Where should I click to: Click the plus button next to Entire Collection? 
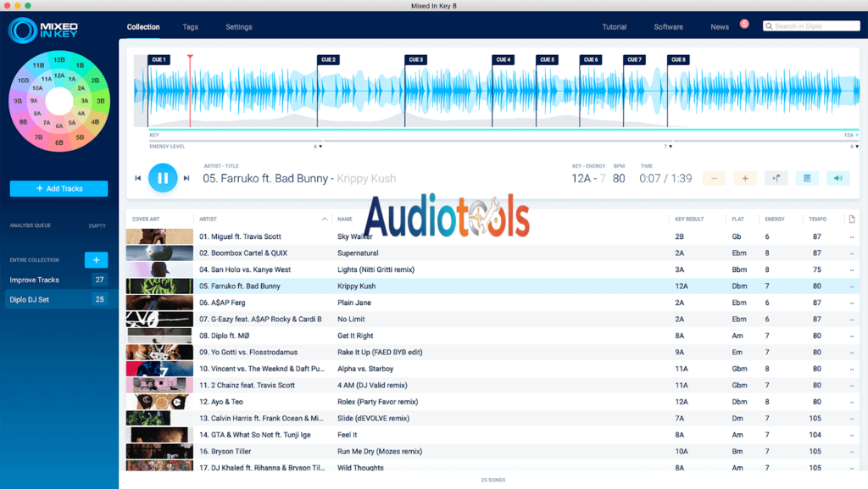click(96, 260)
